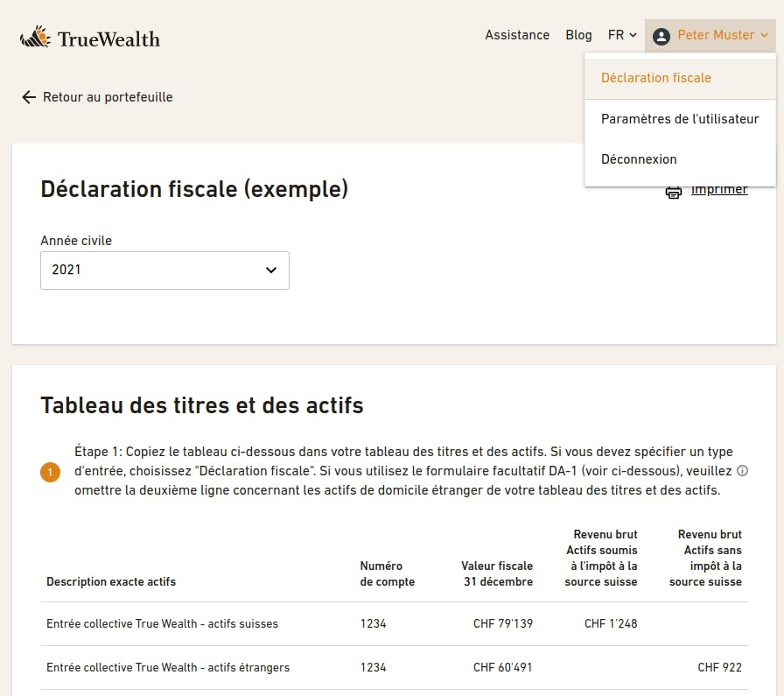This screenshot has width=784, height=696.
Task: Go back via Retour au portefeuille
Action: click(97, 97)
